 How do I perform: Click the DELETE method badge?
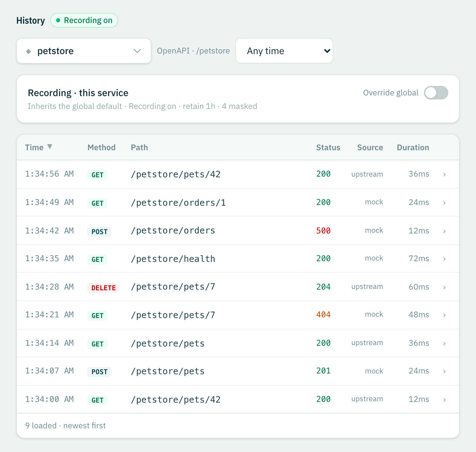[x=103, y=288]
